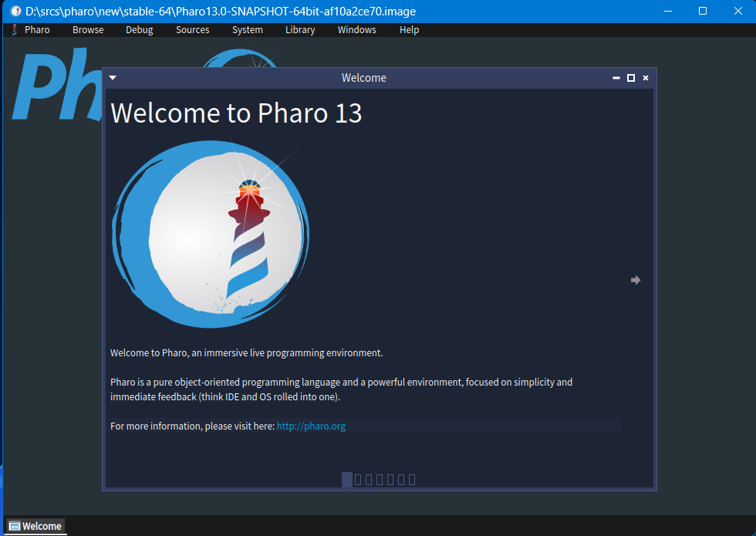Click the highlighted 'For more information' row
This screenshot has width=756, height=536.
(363, 425)
